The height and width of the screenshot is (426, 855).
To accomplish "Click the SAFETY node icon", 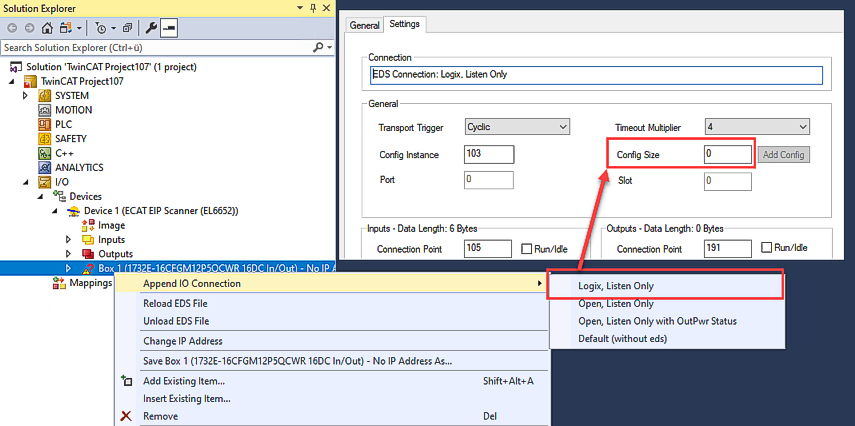I will [x=45, y=139].
